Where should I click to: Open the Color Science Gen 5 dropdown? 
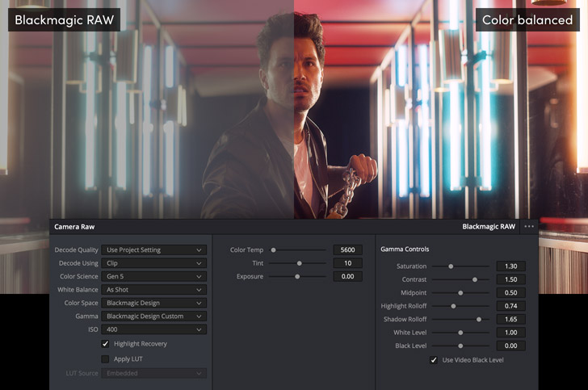click(x=154, y=276)
